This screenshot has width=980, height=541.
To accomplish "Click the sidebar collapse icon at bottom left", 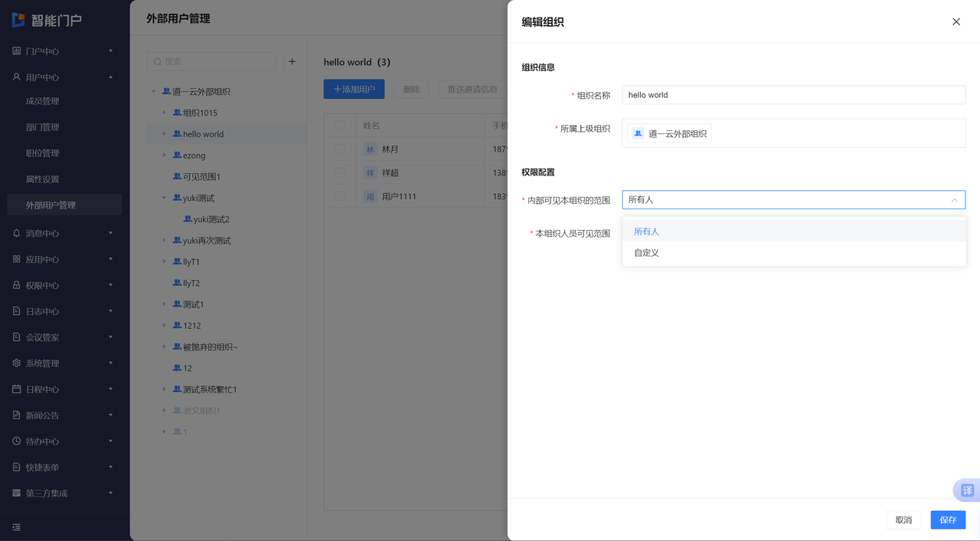I will 17,527.
